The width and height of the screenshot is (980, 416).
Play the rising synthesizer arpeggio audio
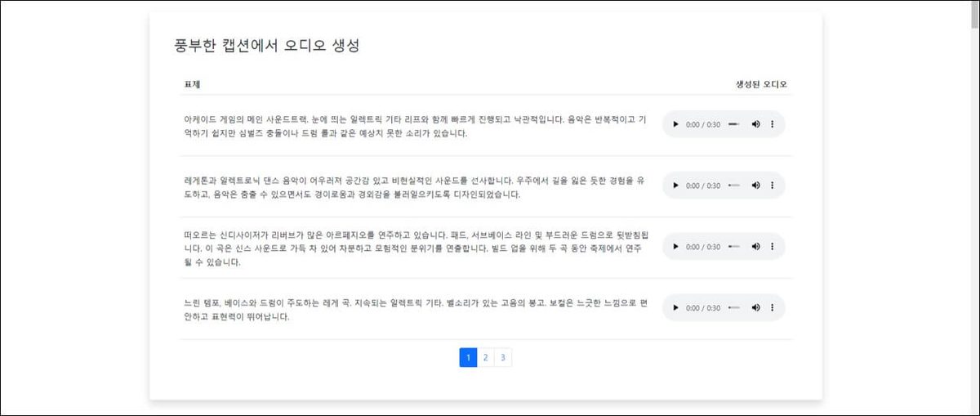(675, 247)
